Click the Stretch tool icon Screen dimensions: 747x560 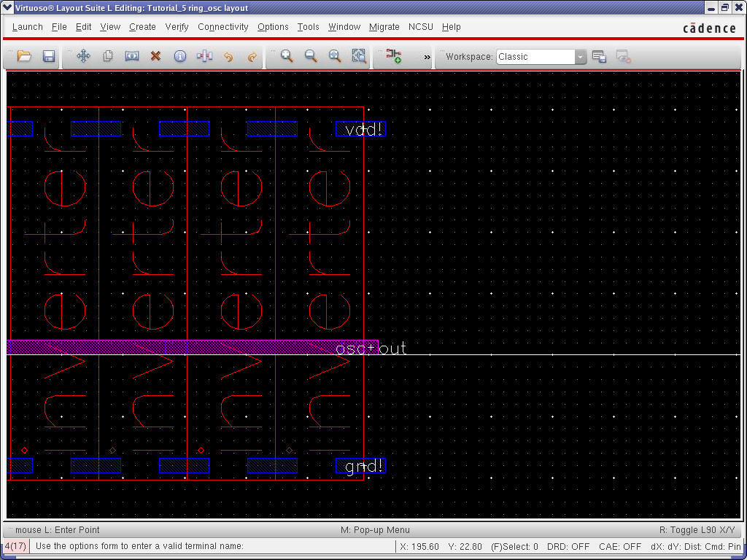coord(132,56)
